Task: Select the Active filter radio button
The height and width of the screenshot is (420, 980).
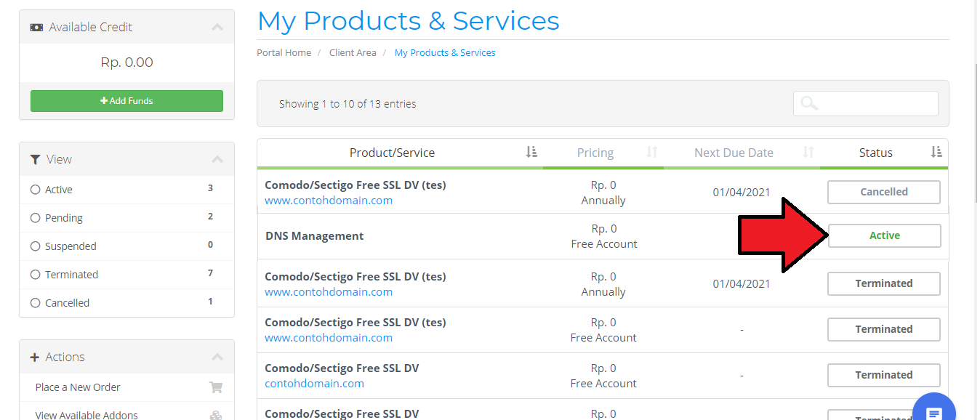Action: [x=35, y=190]
